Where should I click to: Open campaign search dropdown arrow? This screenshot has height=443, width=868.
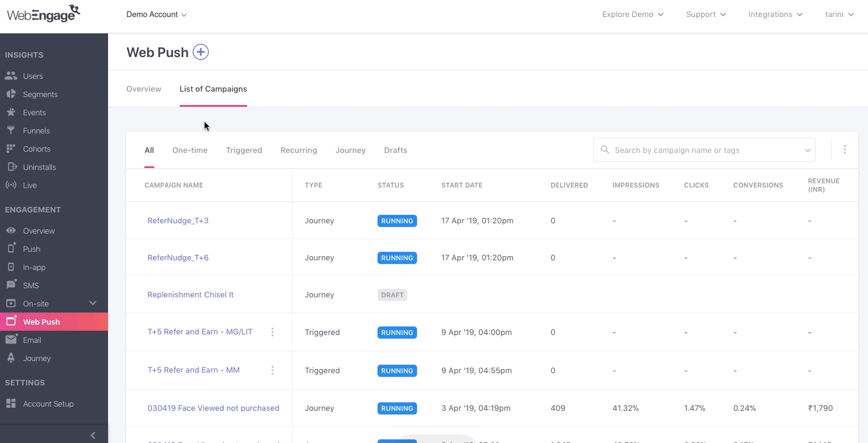(x=808, y=150)
